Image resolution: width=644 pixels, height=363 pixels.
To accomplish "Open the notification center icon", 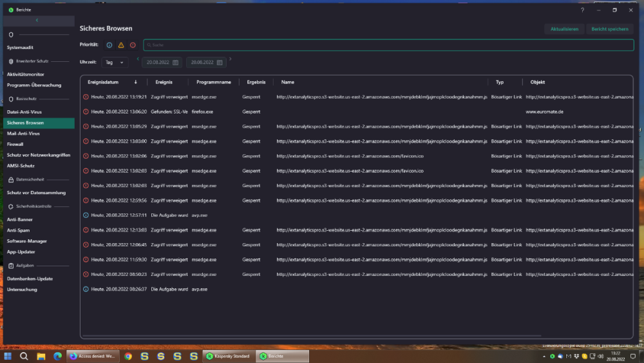I will click(633, 356).
